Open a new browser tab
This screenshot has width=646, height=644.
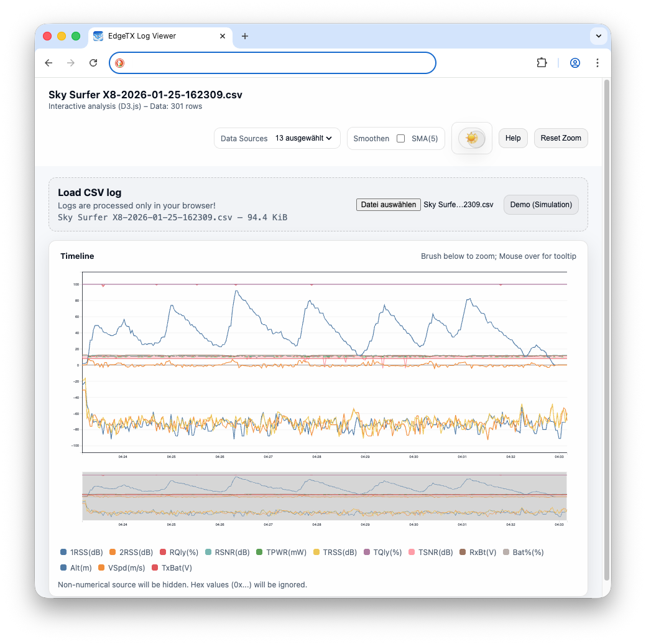tap(245, 36)
